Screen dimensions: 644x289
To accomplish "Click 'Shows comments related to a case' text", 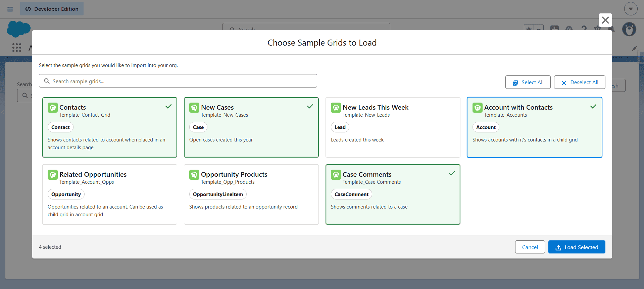I will [x=369, y=207].
